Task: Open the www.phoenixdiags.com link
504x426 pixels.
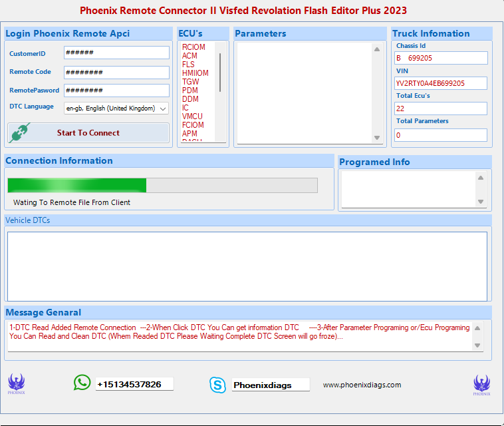Action: coord(362,385)
